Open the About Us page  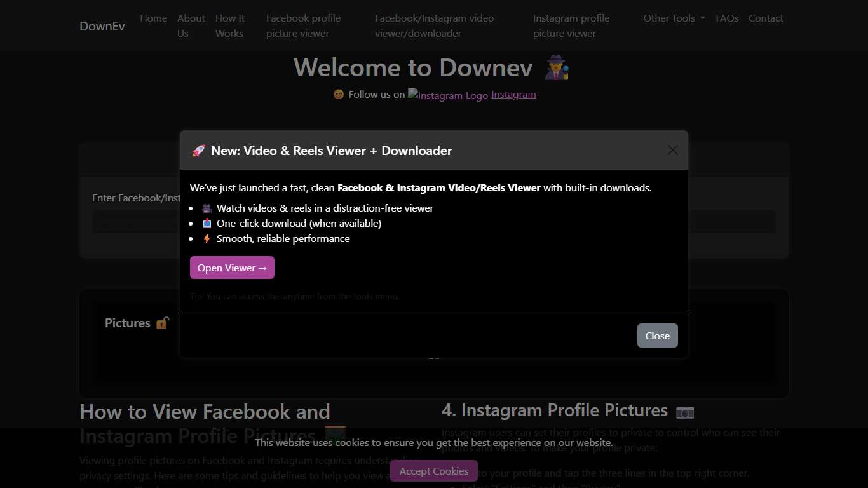(191, 25)
